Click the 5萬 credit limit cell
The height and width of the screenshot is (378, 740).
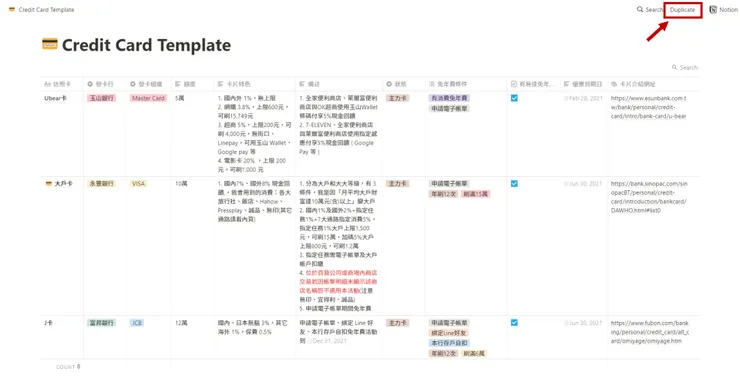pos(180,98)
